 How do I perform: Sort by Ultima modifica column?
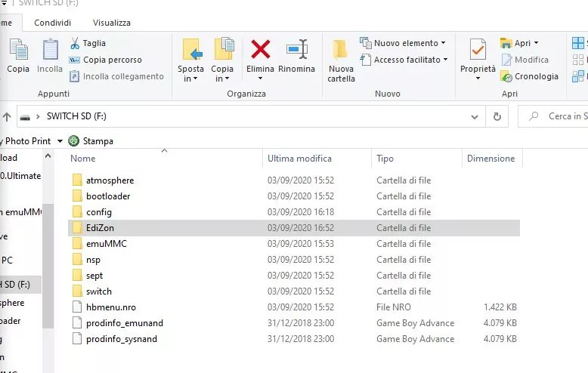coord(299,159)
